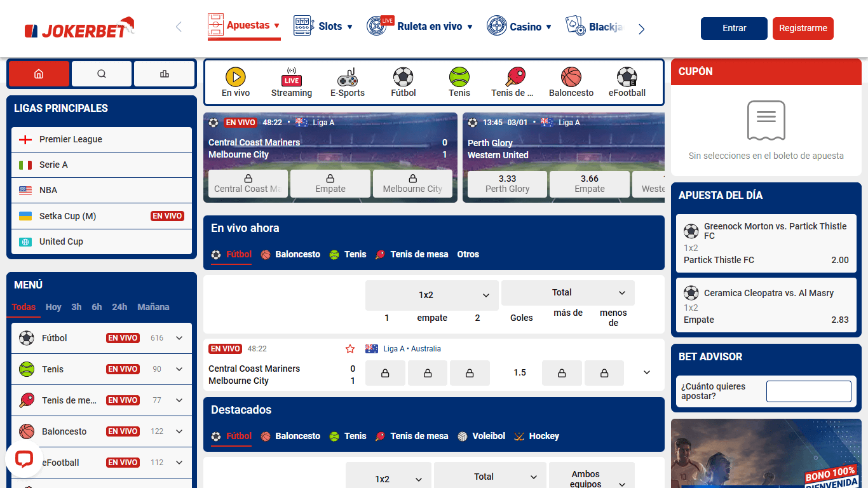This screenshot has width=868, height=488.
Task: Select the Tenis ball icon in sports bar
Action: [459, 77]
